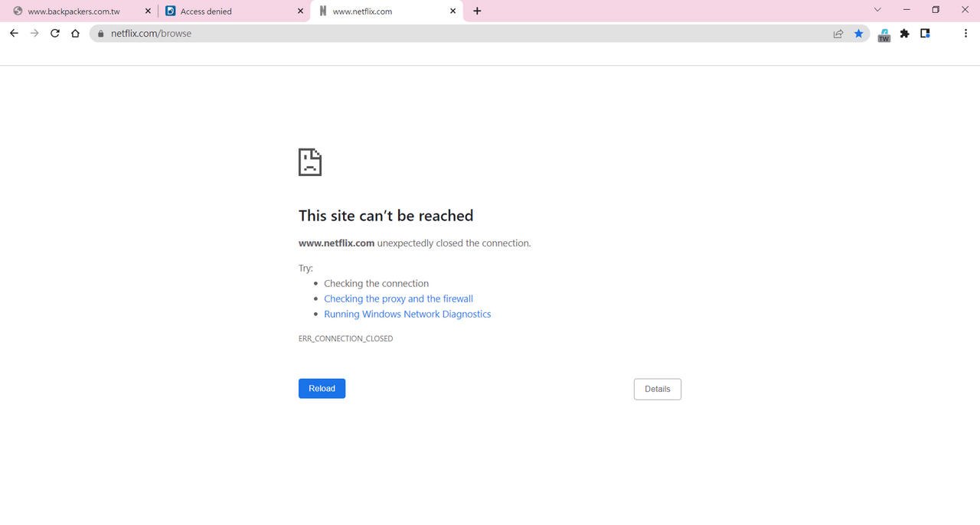Open the side panel icon
Viewport: 980px width, 525px height.
pos(925,33)
